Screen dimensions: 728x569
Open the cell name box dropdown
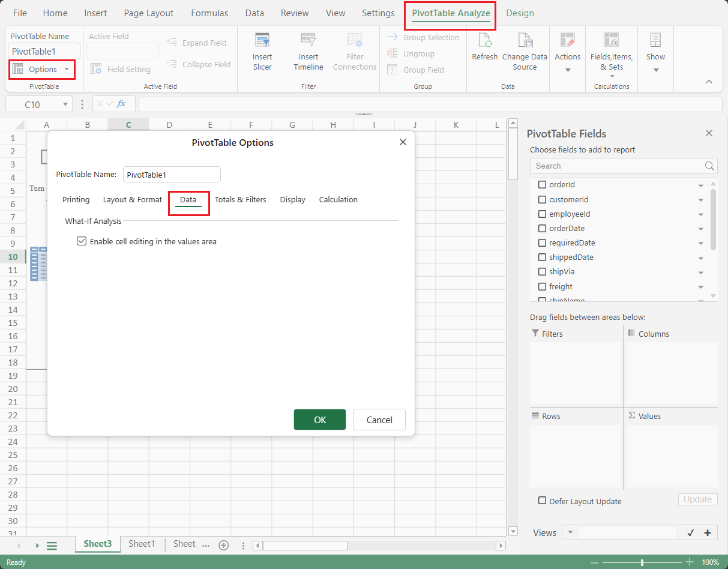click(x=65, y=104)
